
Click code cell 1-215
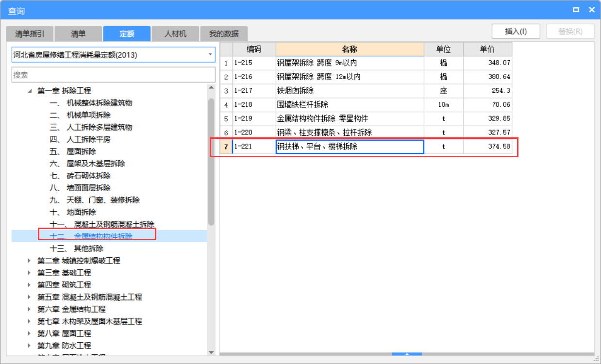(254, 63)
